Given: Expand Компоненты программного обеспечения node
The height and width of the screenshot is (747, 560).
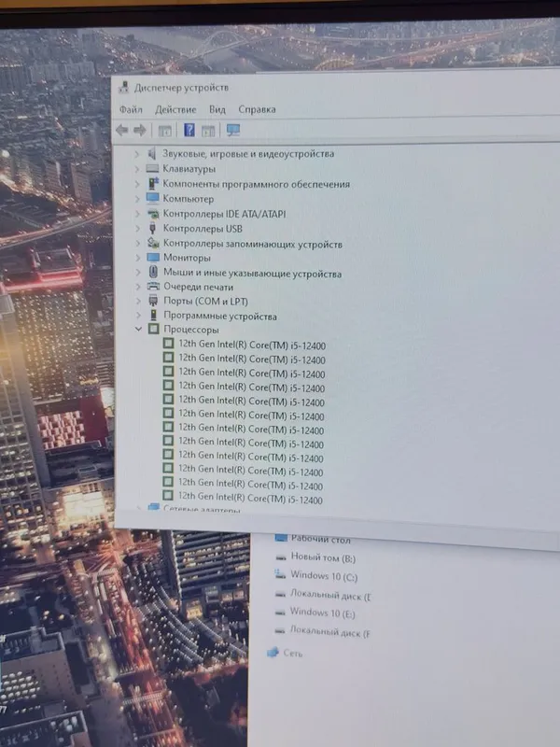Looking at the screenshot, I should [x=137, y=184].
